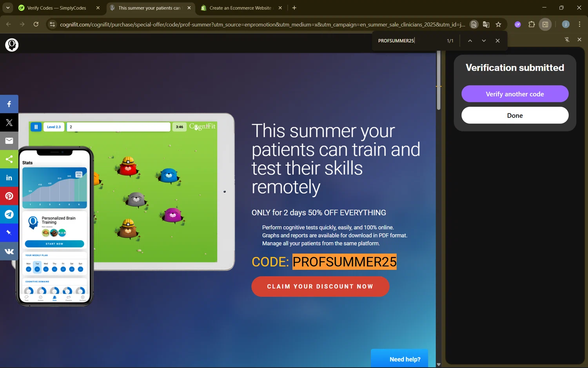
Task: Toggle the browser side panel button
Action: (x=545, y=24)
